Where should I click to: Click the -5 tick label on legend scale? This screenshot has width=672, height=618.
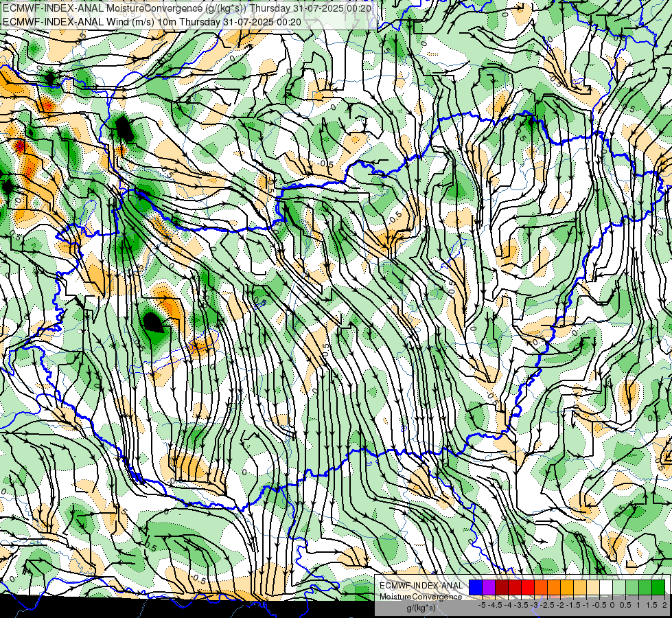(x=482, y=605)
